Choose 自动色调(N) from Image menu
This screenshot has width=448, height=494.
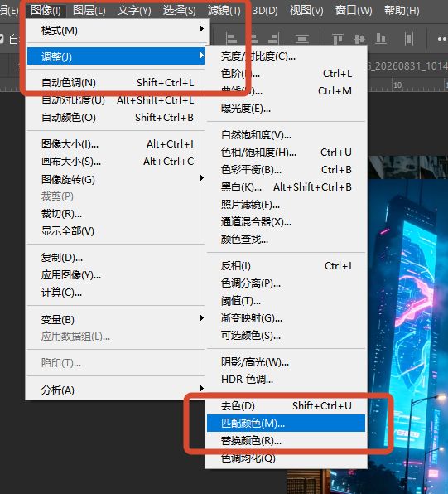coord(116,83)
